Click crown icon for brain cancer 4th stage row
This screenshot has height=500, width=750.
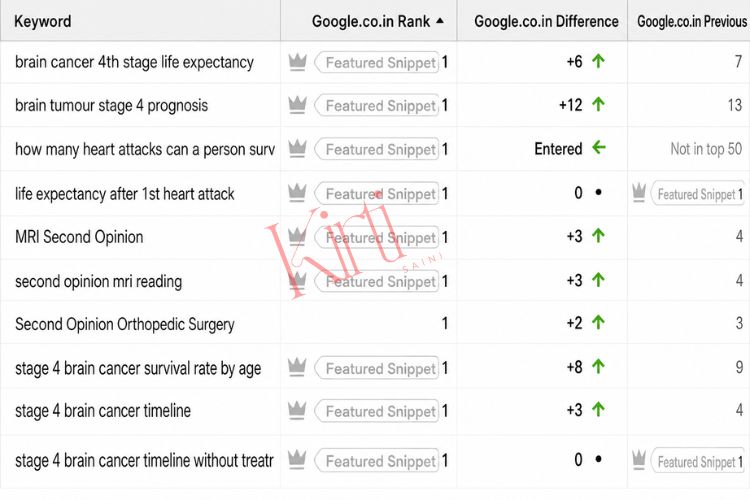click(x=297, y=62)
